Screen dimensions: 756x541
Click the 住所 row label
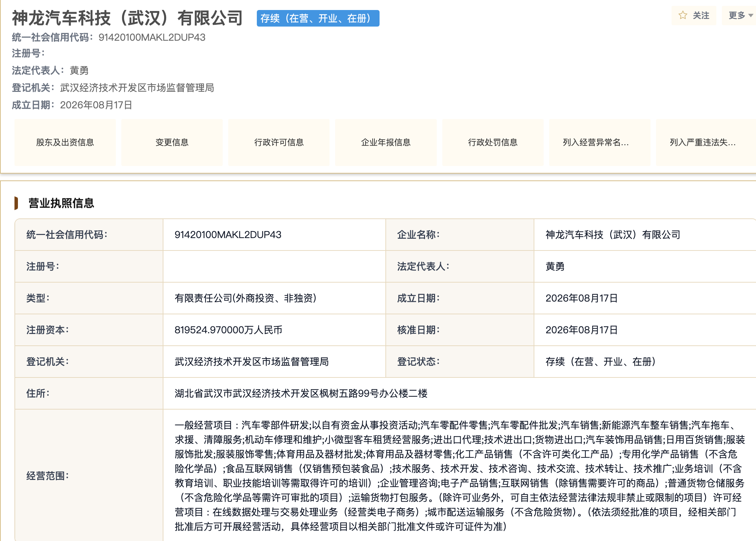coord(38,393)
